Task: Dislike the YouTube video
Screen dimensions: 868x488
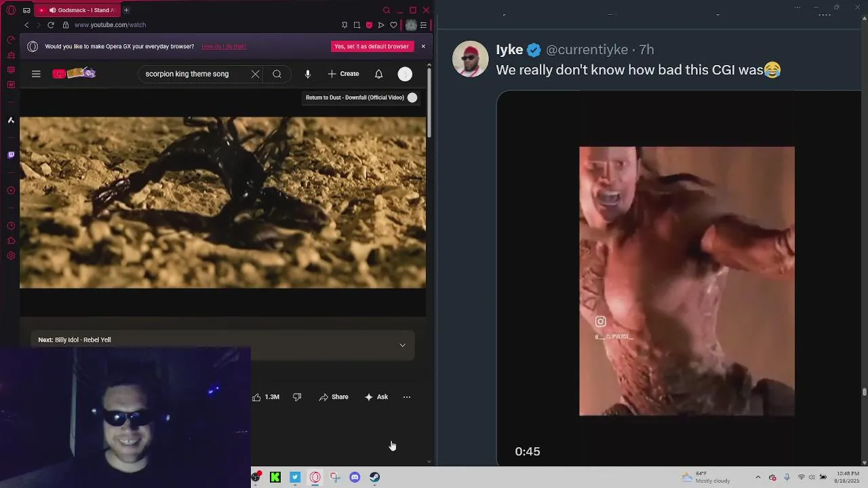Action: (297, 397)
